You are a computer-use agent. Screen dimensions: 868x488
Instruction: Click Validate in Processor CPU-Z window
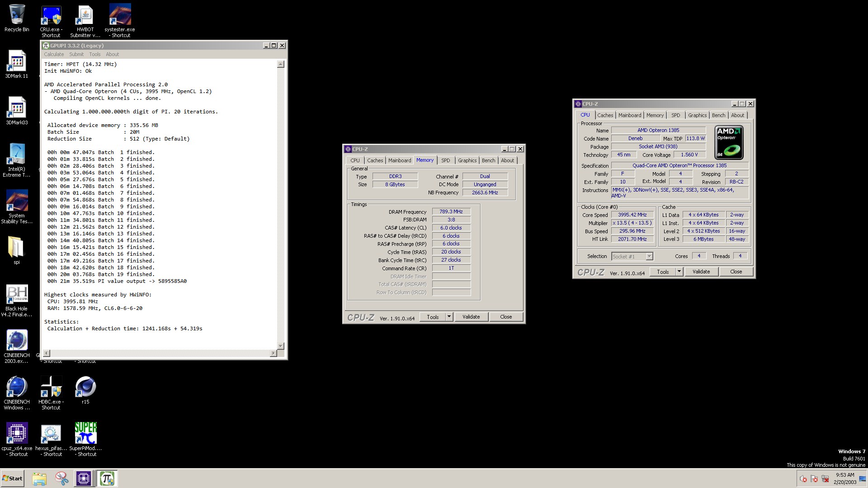701,272
